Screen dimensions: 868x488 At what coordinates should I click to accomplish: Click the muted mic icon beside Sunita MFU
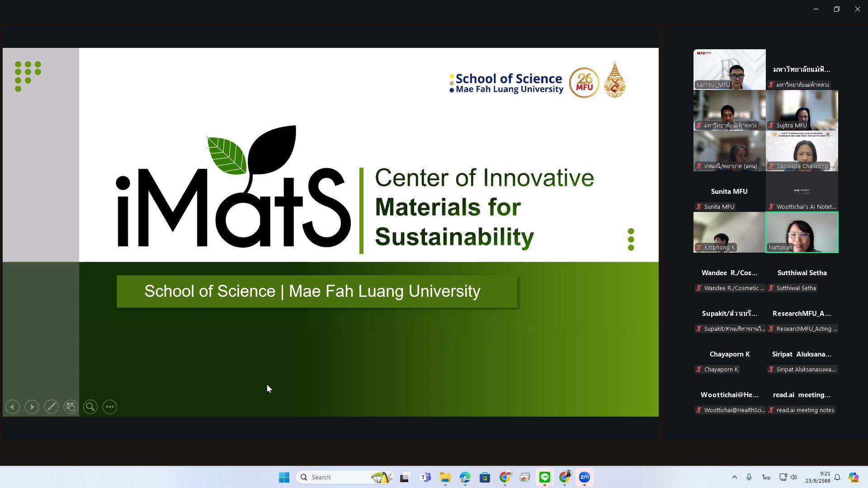point(699,207)
